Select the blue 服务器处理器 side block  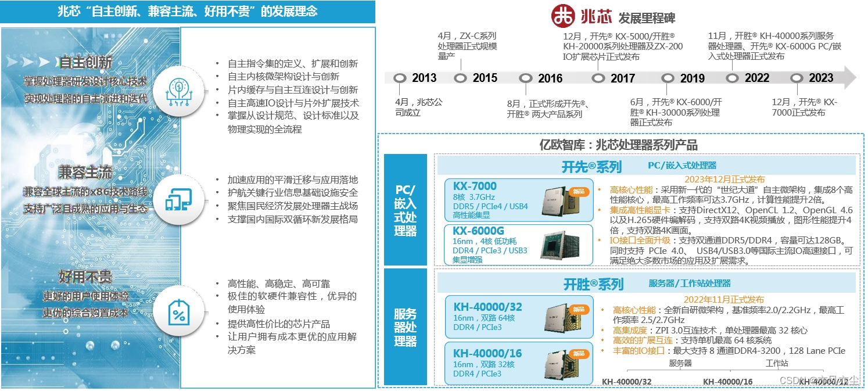point(406,327)
